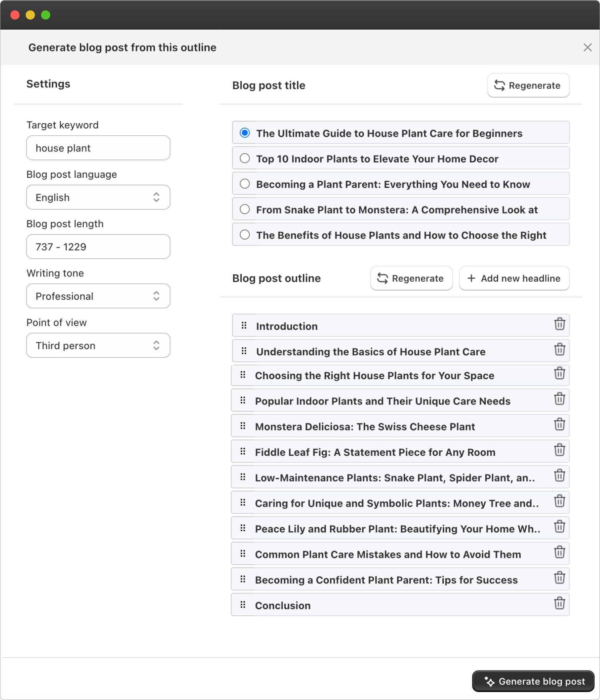
Task: Expand the Writing tone dropdown
Action: click(98, 296)
